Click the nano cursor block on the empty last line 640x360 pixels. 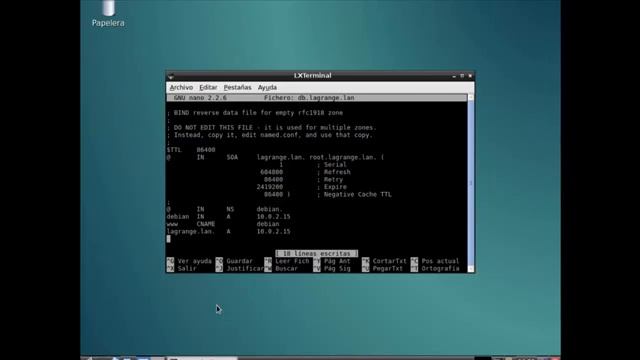point(169,239)
